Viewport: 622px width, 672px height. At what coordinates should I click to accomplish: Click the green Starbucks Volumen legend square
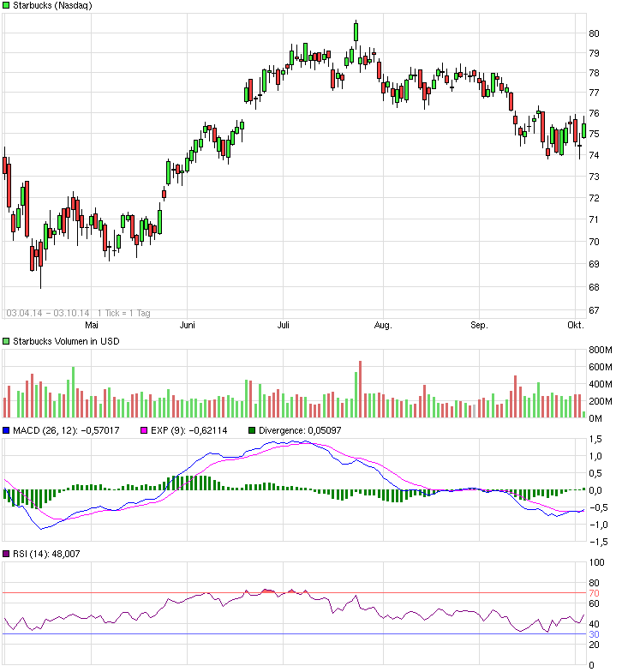pos(6,341)
